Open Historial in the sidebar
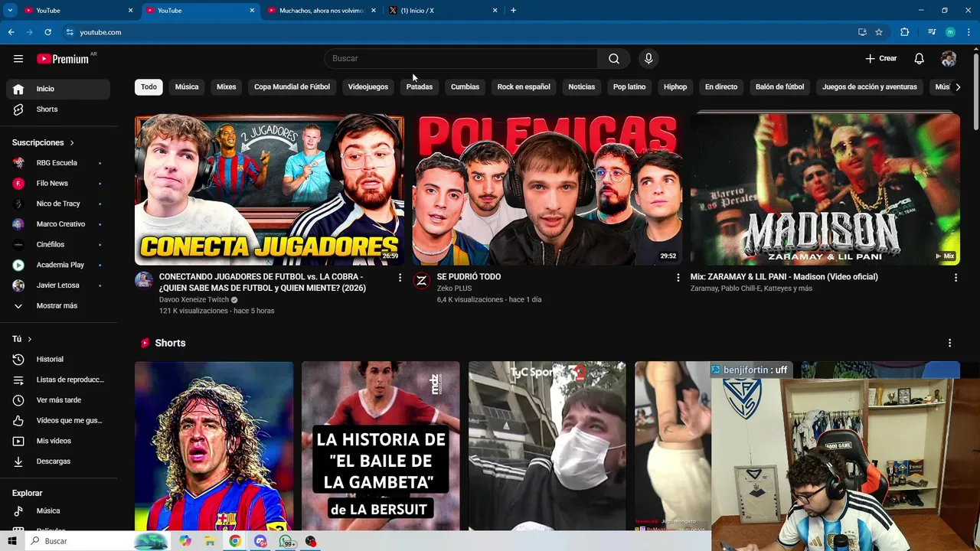 58,359
